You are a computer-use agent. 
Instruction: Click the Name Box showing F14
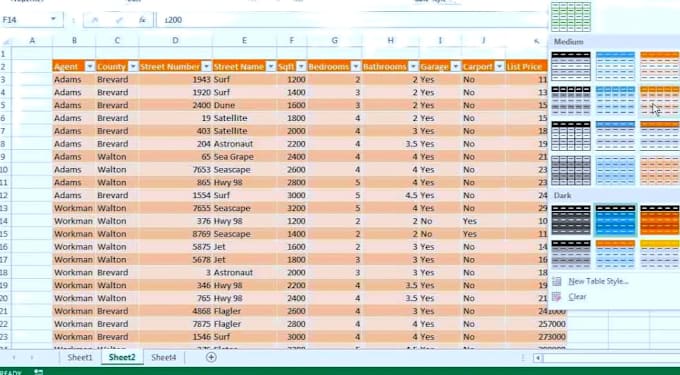tap(25, 20)
